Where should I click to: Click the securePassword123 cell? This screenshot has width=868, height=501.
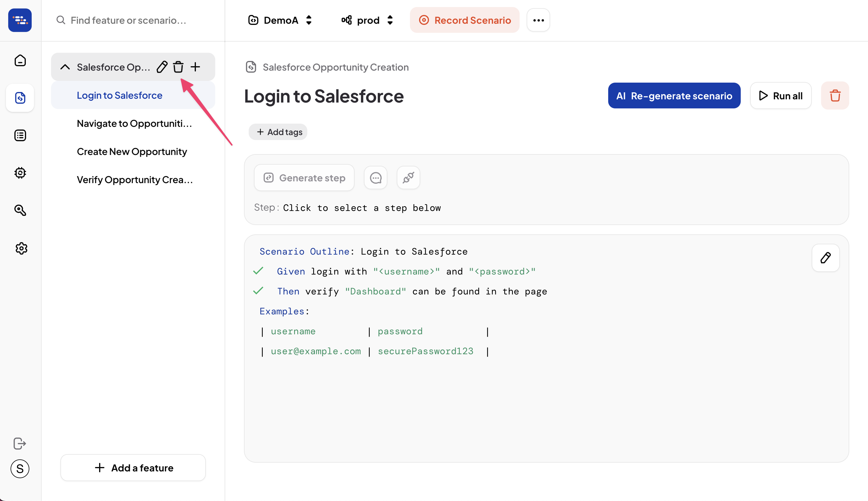pyautogui.click(x=425, y=351)
